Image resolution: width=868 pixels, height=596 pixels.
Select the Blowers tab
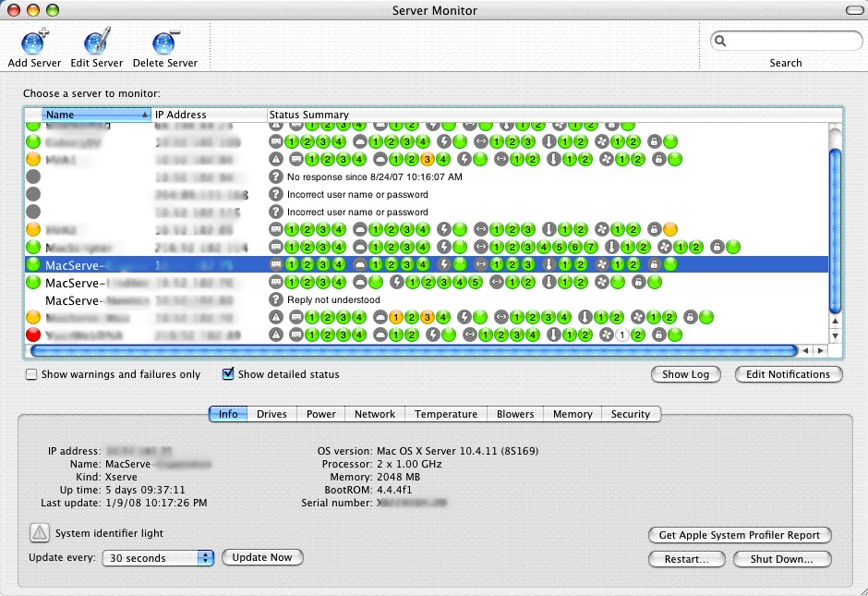click(515, 414)
